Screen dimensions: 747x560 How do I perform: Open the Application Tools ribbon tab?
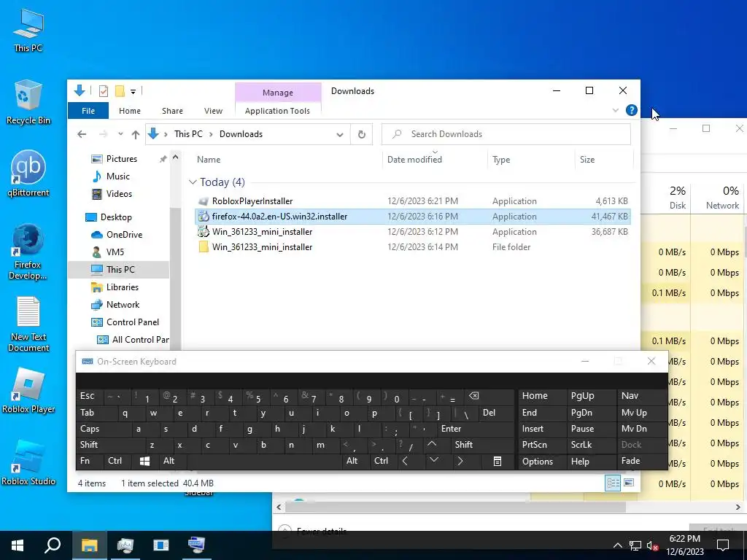point(277,111)
